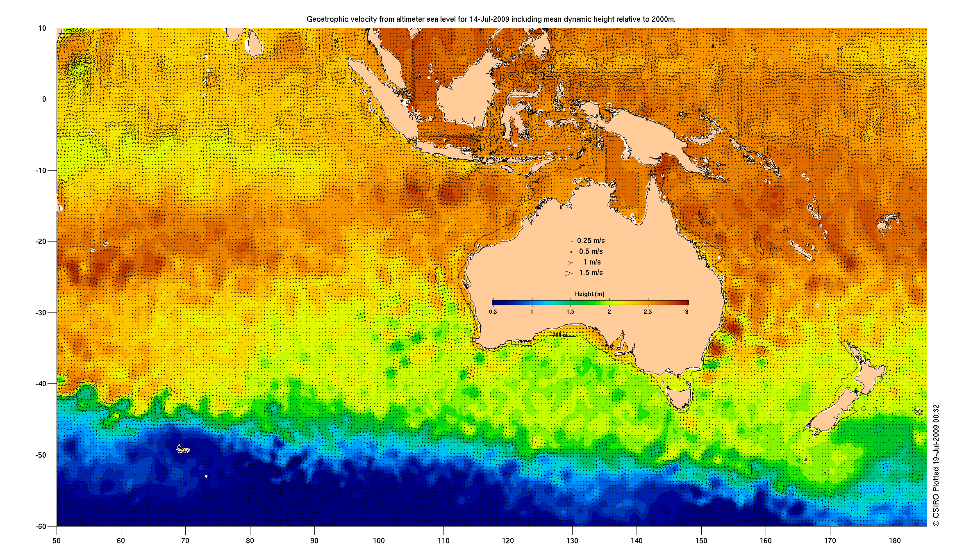Screen dimensions: 980x554
Task: Click the 1 m/s velocity arrow symbol
Action: (x=570, y=262)
